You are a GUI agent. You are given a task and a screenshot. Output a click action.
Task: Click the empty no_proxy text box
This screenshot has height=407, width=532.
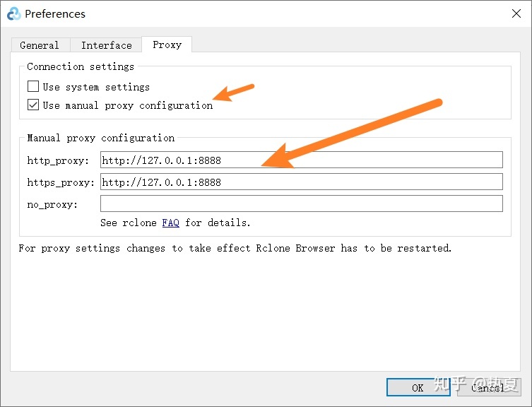point(301,204)
